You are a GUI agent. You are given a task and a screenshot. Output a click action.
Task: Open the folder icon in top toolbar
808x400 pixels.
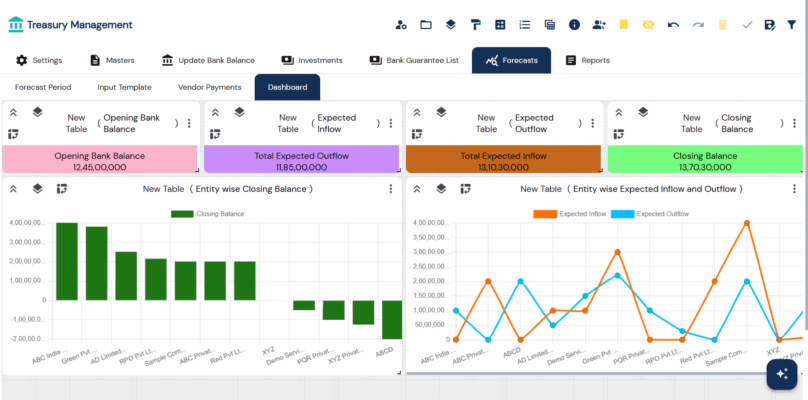pyautogui.click(x=426, y=24)
